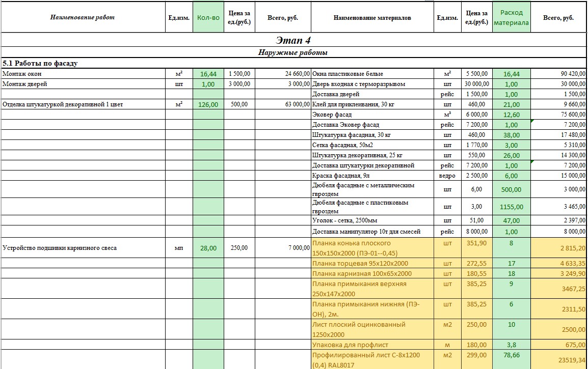The image size is (588, 369).
Task: Click the usage value '47,00' for Уголок
Action: coord(511,221)
